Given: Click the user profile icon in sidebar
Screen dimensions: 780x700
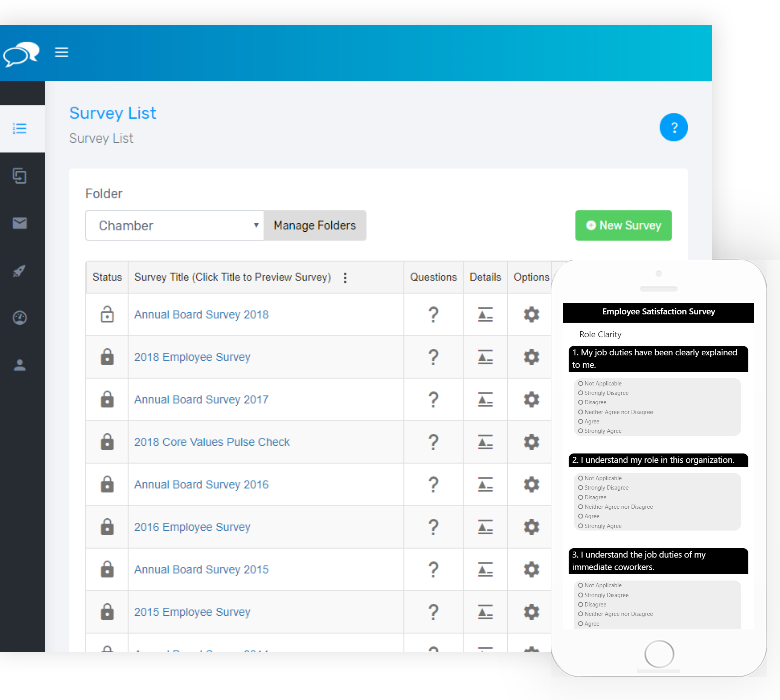Looking at the screenshot, I should pyautogui.click(x=20, y=365).
